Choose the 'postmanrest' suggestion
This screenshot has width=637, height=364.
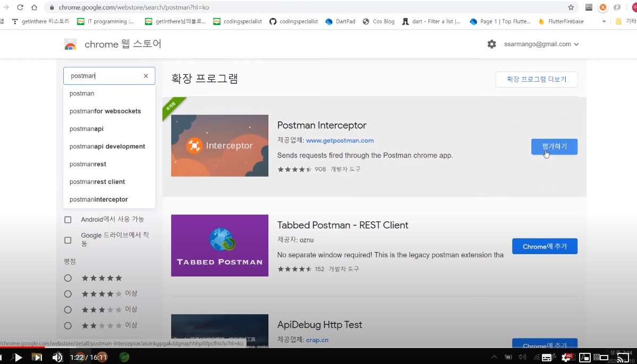pos(109,164)
